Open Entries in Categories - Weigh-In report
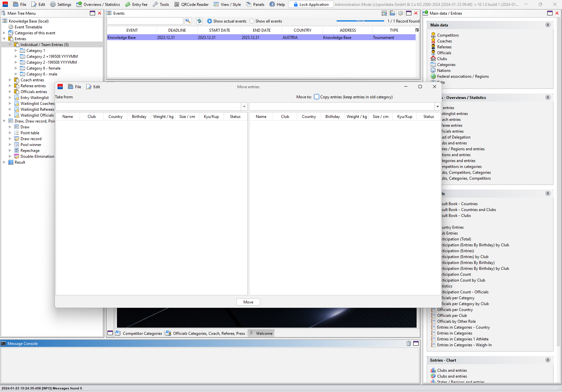Viewport: 562px width, 392px height. (x=464, y=345)
